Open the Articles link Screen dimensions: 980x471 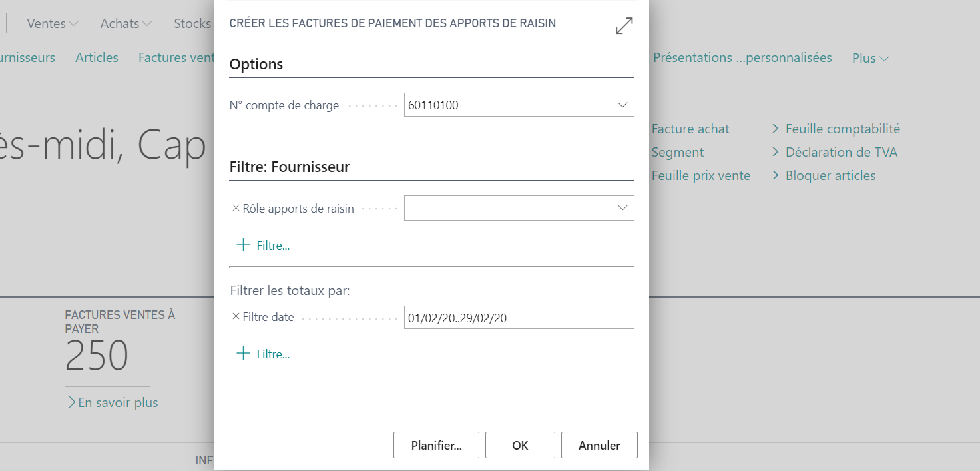coord(97,58)
